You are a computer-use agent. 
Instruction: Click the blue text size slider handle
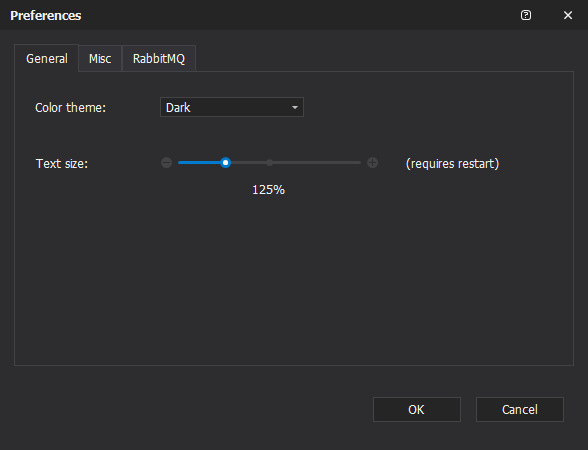225,163
